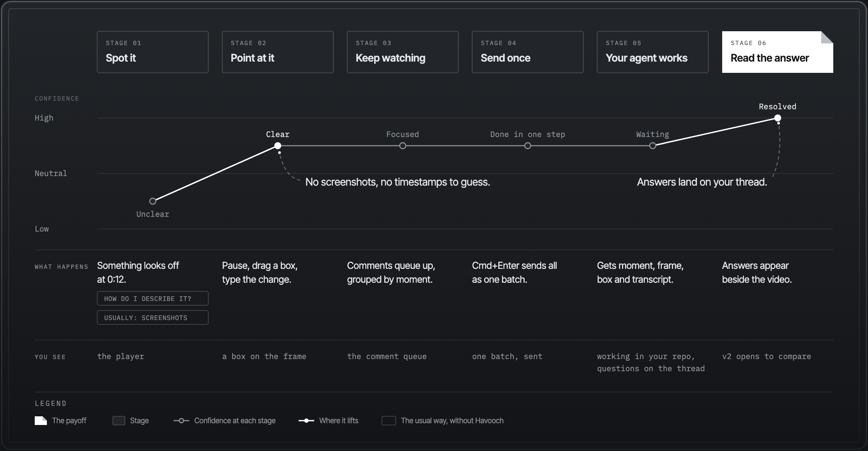Click the Focused confidence point
This screenshot has height=451, width=868.
click(403, 146)
